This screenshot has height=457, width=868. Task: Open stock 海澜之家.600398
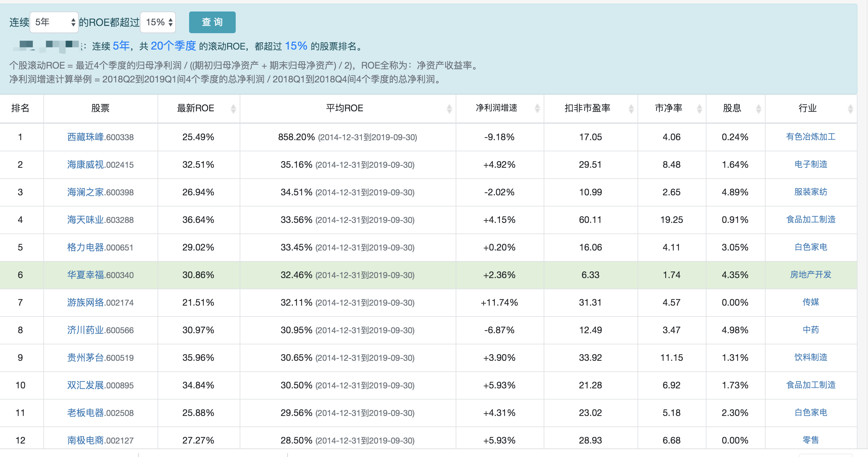(100, 192)
